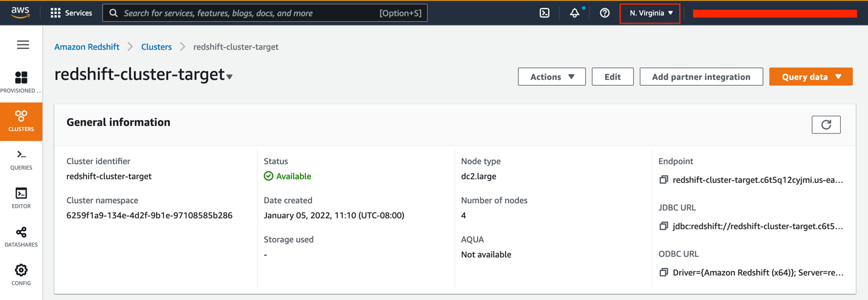
Task: Toggle the hamburger navigation menu
Action: (x=23, y=45)
